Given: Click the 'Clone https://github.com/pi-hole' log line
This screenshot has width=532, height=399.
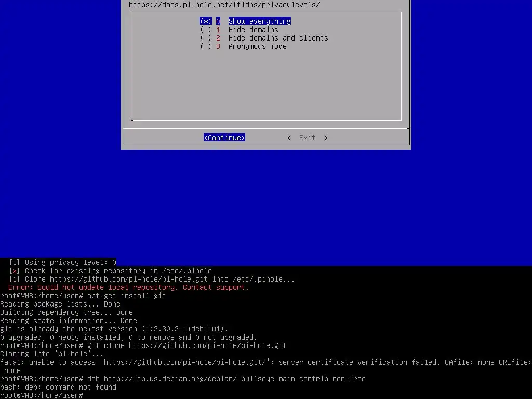Looking at the screenshot, I should tap(152, 279).
